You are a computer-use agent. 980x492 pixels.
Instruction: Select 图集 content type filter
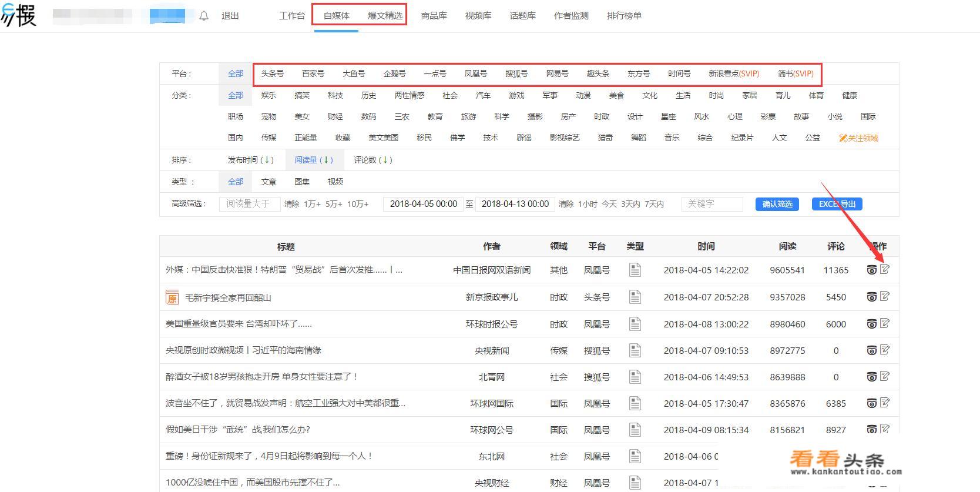[302, 182]
